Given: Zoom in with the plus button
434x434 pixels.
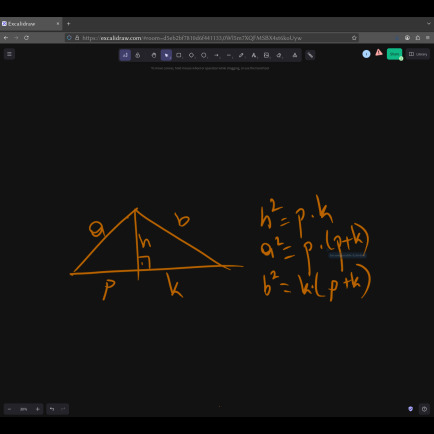Looking at the screenshot, I should (x=38, y=409).
